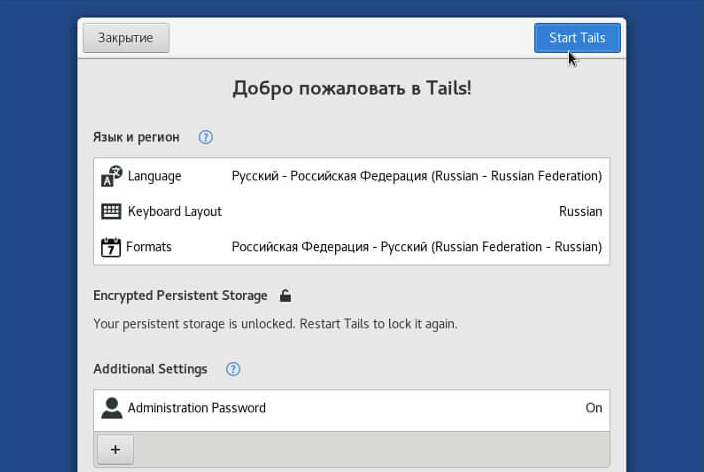The height and width of the screenshot is (472, 704).
Task: Click the Язык и регион heading
Action: tap(136, 137)
